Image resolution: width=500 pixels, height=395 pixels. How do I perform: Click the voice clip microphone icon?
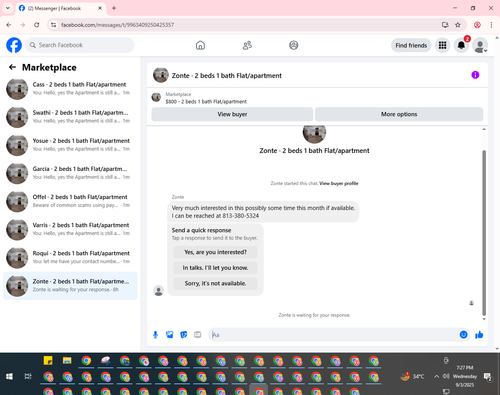pos(155,335)
